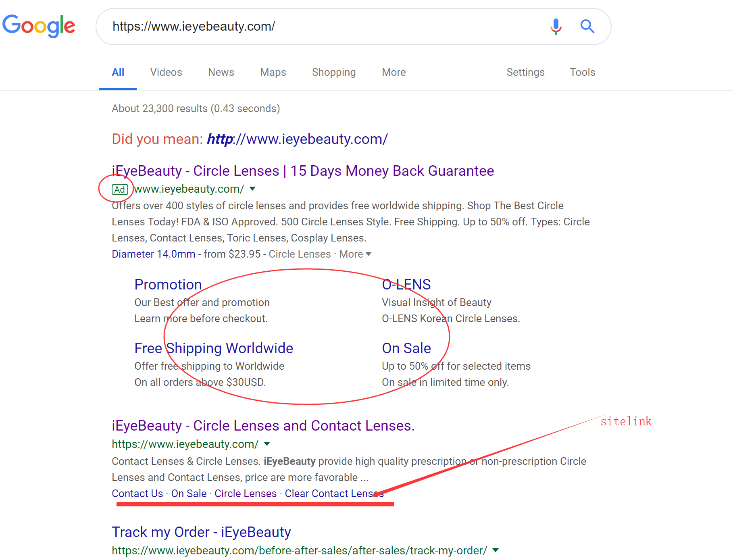Open the More search menu
The height and width of the screenshot is (560, 733).
pos(394,72)
